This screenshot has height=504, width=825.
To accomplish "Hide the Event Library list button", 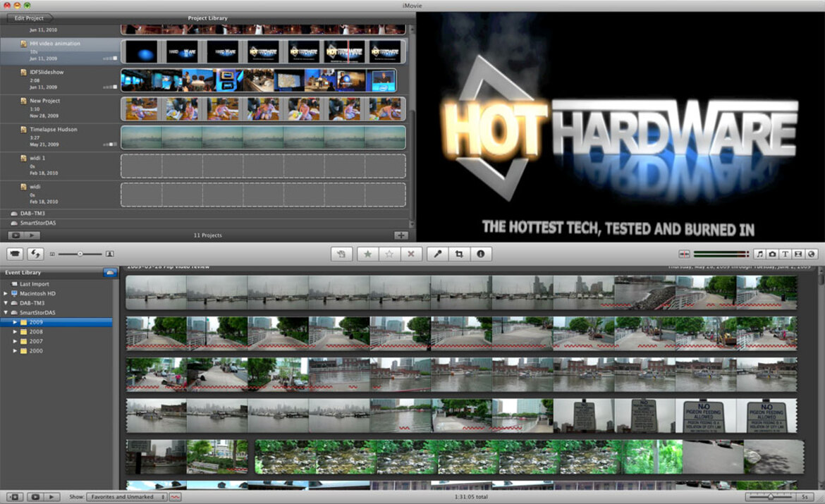I will tap(15, 497).
